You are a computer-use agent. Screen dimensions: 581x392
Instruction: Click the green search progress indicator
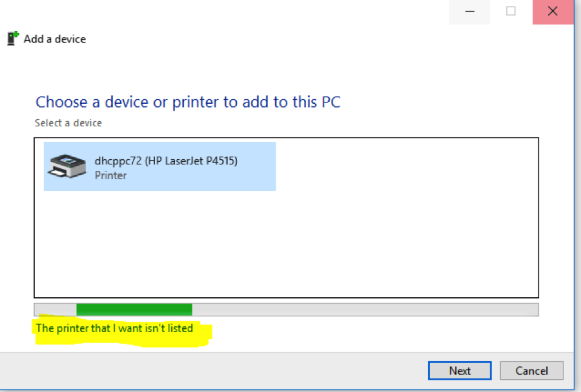(x=134, y=309)
